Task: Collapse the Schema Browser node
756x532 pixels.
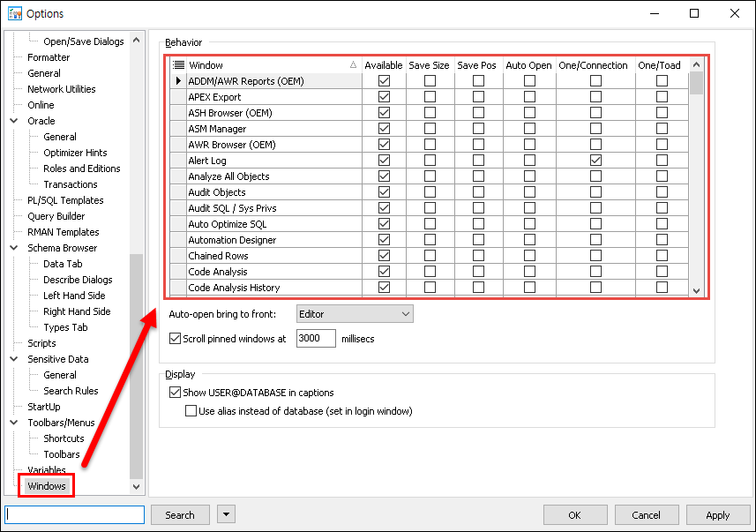Action: (14, 247)
